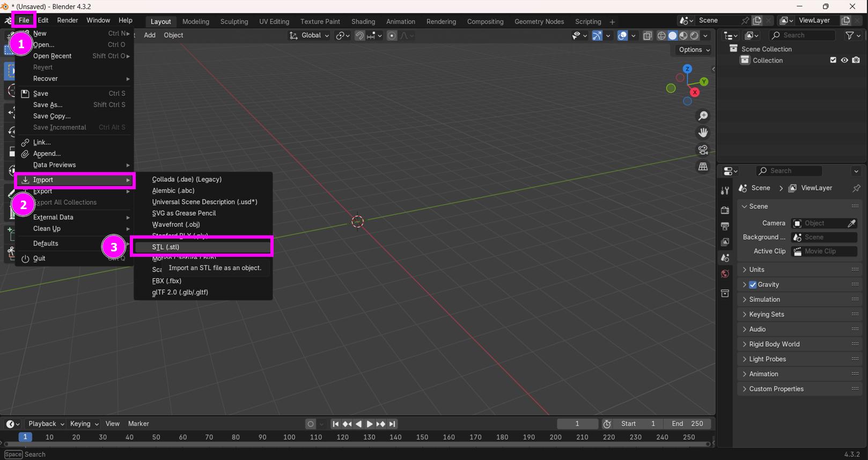Switch perspective/orthographic with the grid icon
The image size is (868, 460).
tap(703, 167)
